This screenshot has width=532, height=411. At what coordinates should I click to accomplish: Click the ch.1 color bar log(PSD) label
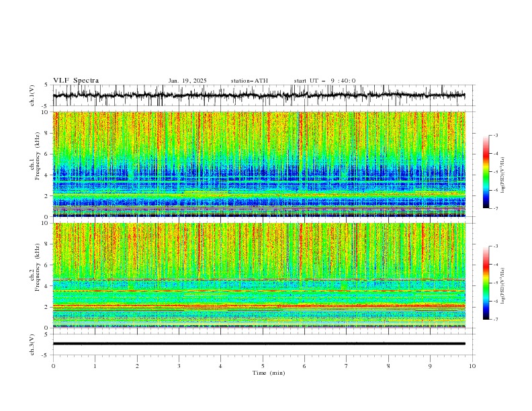(503, 175)
